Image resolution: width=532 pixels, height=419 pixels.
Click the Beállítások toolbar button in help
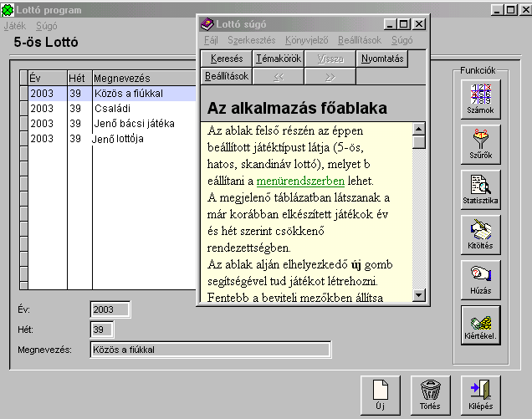point(227,76)
